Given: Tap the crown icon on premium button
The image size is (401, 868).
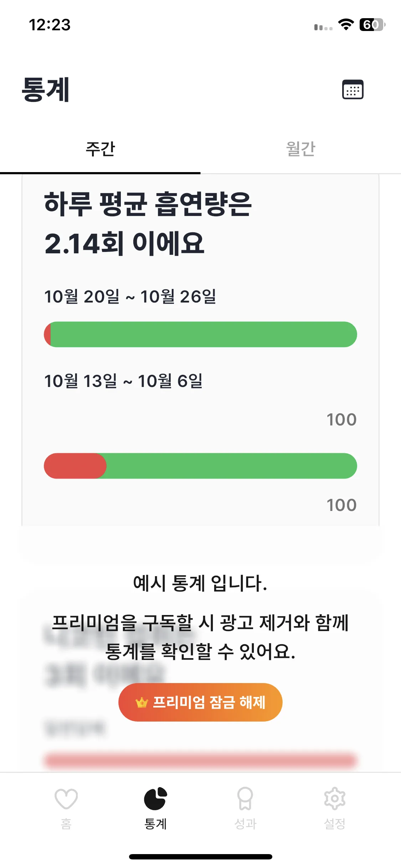Looking at the screenshot, I should [x=142, y=702].
